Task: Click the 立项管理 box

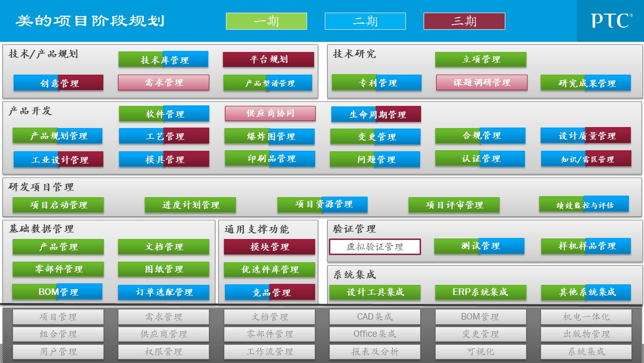Action: point(481,59)
